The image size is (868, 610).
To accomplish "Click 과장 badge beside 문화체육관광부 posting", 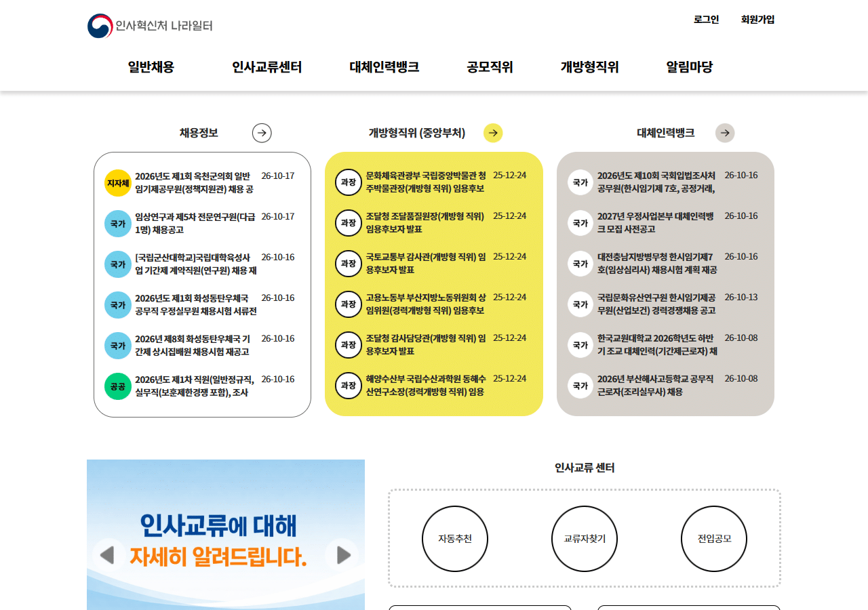I will pos(349,182).
